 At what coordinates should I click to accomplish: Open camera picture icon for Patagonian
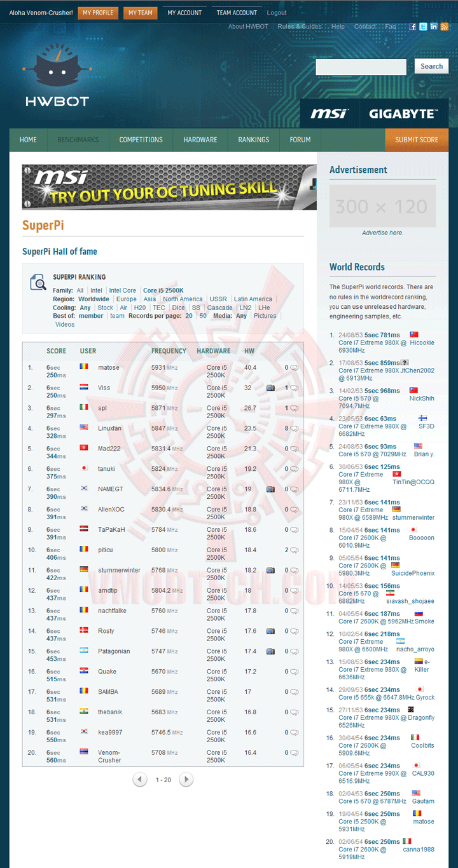270,651
